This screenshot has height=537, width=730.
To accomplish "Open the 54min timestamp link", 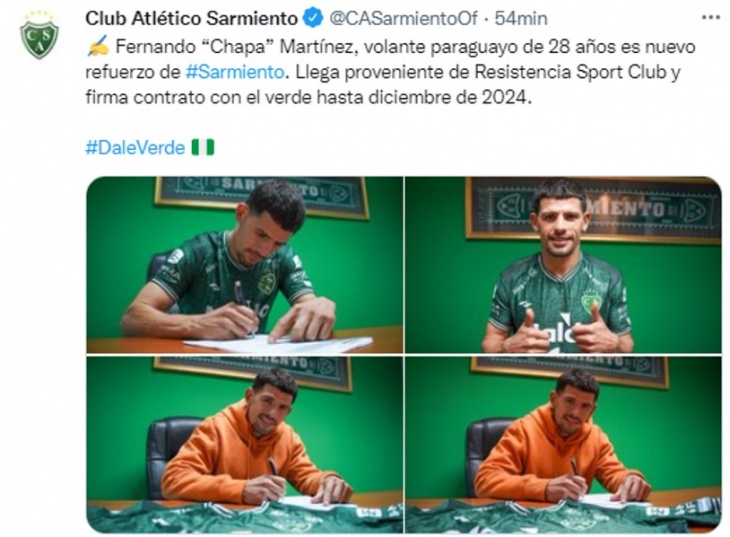I will 520,19.
